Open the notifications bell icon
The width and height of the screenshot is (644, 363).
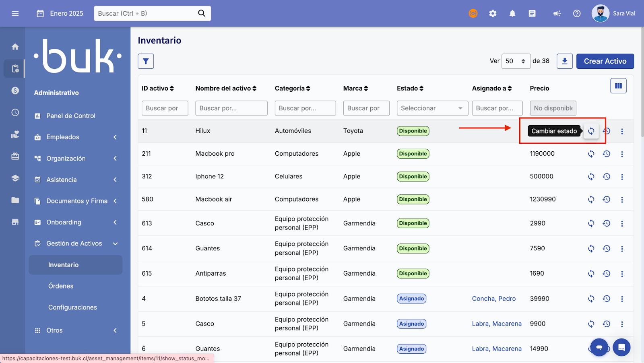[512, 14]
